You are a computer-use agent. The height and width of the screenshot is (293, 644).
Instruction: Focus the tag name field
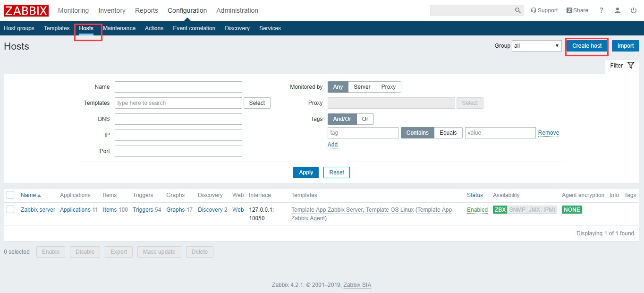click(363, 133)
